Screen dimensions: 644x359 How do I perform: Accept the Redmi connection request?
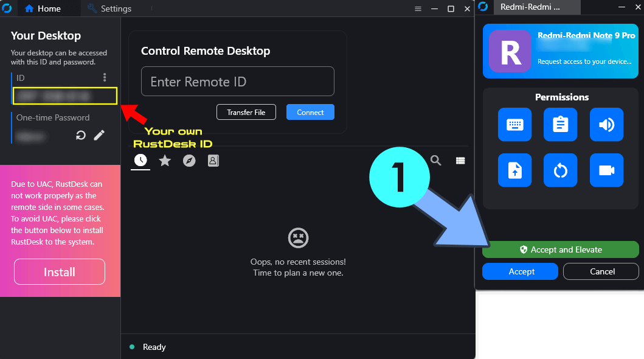(520, 271)
